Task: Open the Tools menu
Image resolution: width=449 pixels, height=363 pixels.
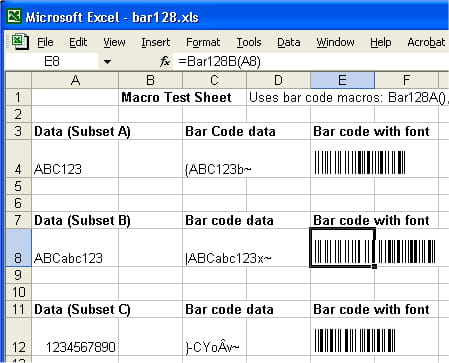Action: coord(249,42)
